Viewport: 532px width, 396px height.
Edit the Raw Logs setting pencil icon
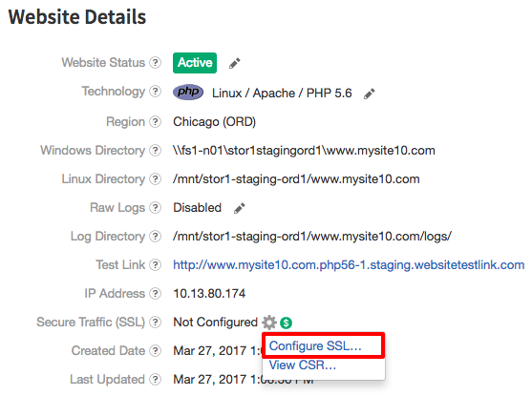[239, 208]
